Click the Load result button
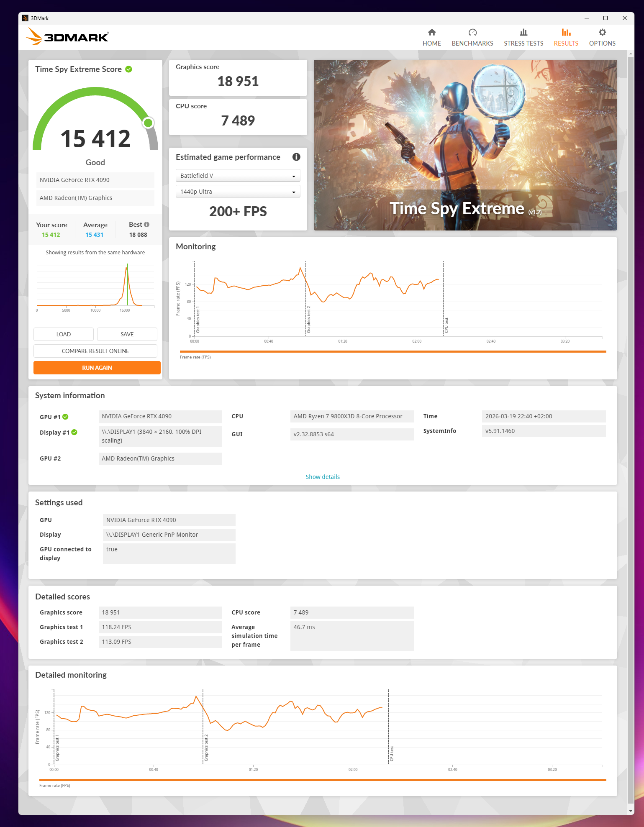Screen dimensions: 644x827 click(64, 334)
